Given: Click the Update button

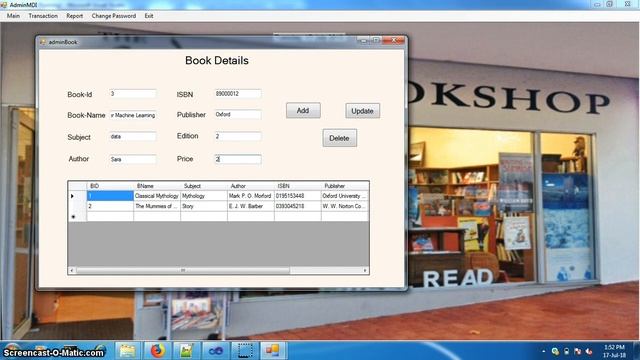Looking at the screenshot, I should pyautogui.click(x=362, y=111).
